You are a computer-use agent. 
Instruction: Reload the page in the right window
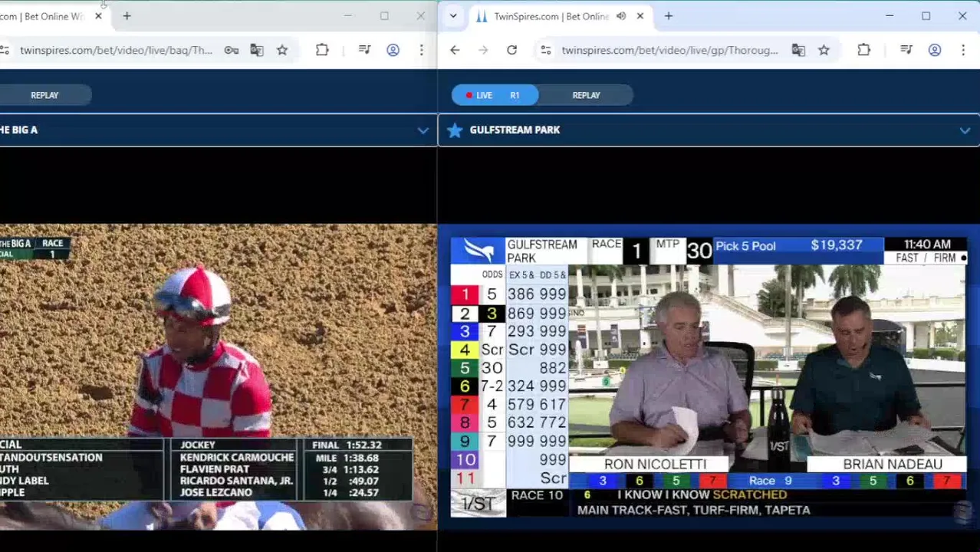511,50
